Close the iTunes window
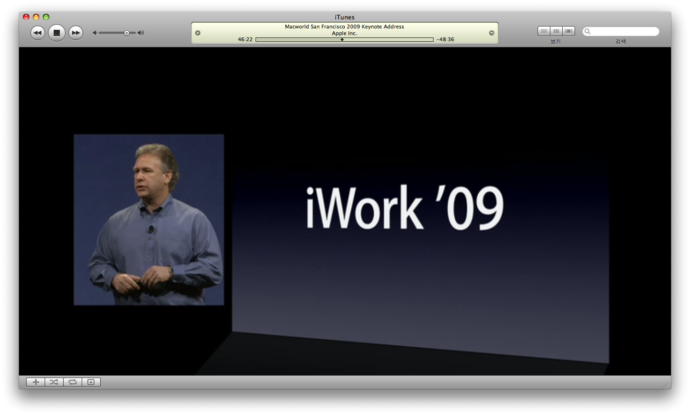The image size is (690, 415). click(x=26, y=17)
